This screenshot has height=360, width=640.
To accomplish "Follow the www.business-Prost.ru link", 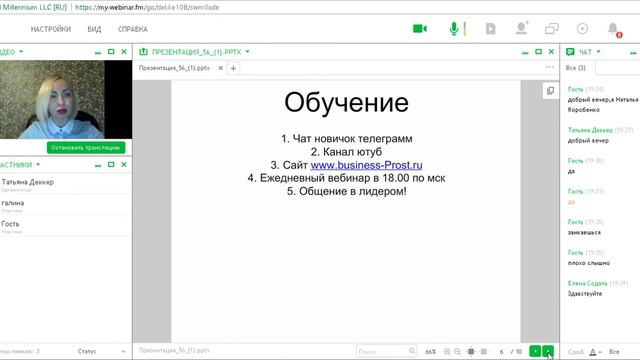I will pyautogui.click(x=366, y=165).
